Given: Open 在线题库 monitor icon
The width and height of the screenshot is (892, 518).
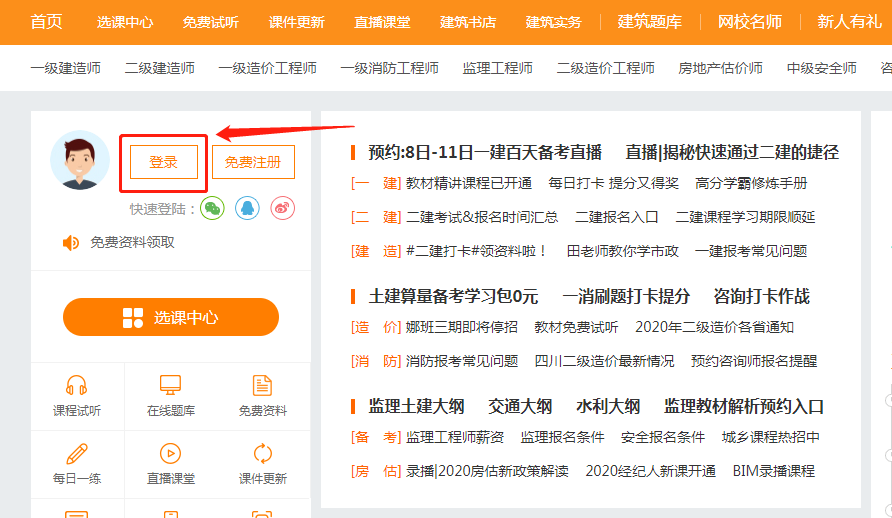Looking at the screenshot, I should [171, 386].
